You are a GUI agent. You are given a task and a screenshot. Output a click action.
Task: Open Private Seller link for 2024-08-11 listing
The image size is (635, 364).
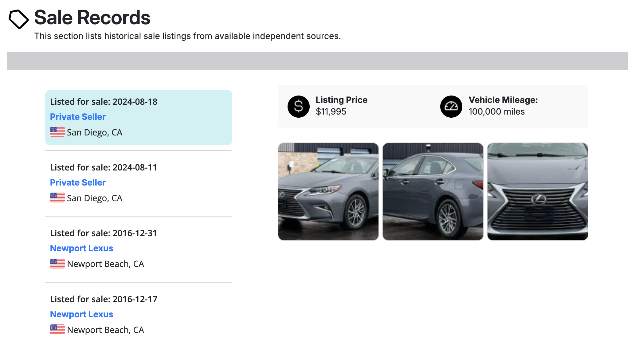pyautogui.click(x=78, y=182)
